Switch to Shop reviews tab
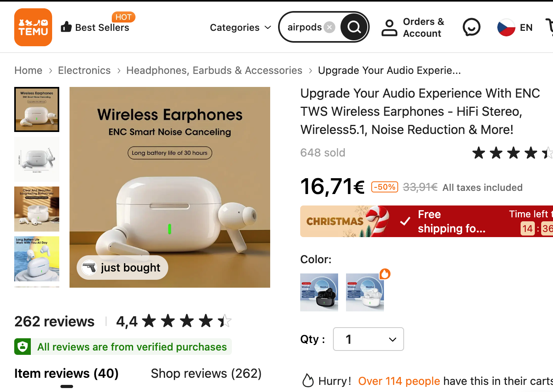553x392 pixels. [x=206, y=373]
